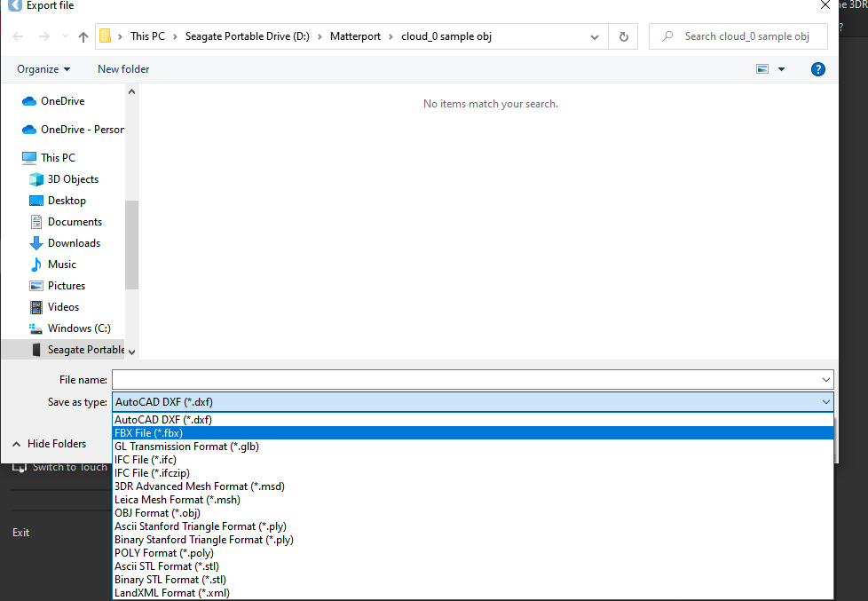Choose Leica Mesh Format (*.msh)
Image resolution: width=868 pixels, height=601 pixels.
(x=473, y=500)
